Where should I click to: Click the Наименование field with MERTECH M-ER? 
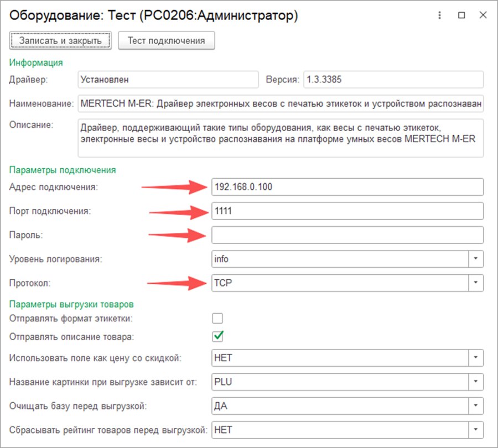[x=281, y=103]
